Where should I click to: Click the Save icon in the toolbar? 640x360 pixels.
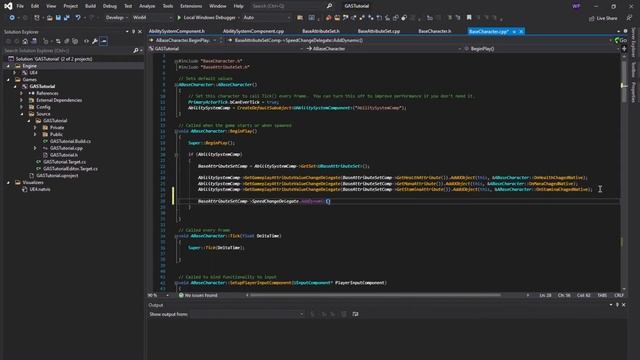pos(58,18)
